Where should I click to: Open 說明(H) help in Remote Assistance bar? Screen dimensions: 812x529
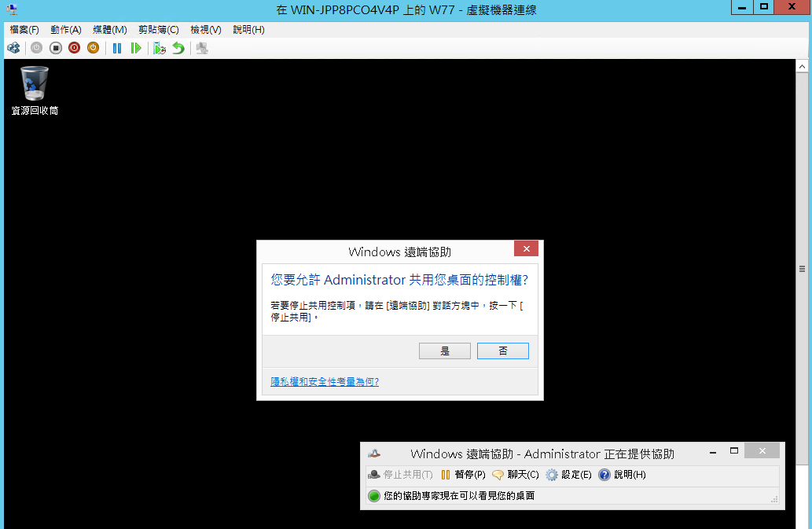coord(622,475)
